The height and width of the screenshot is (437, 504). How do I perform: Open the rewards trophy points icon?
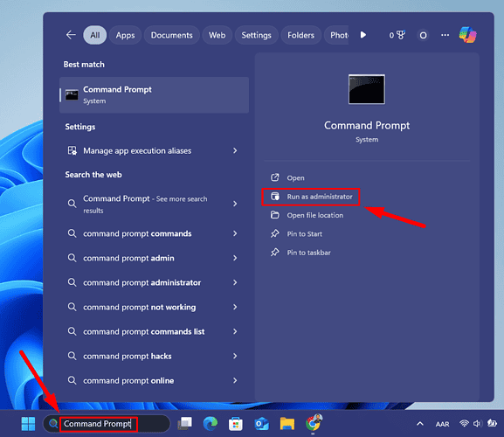(x=397, y=35)
